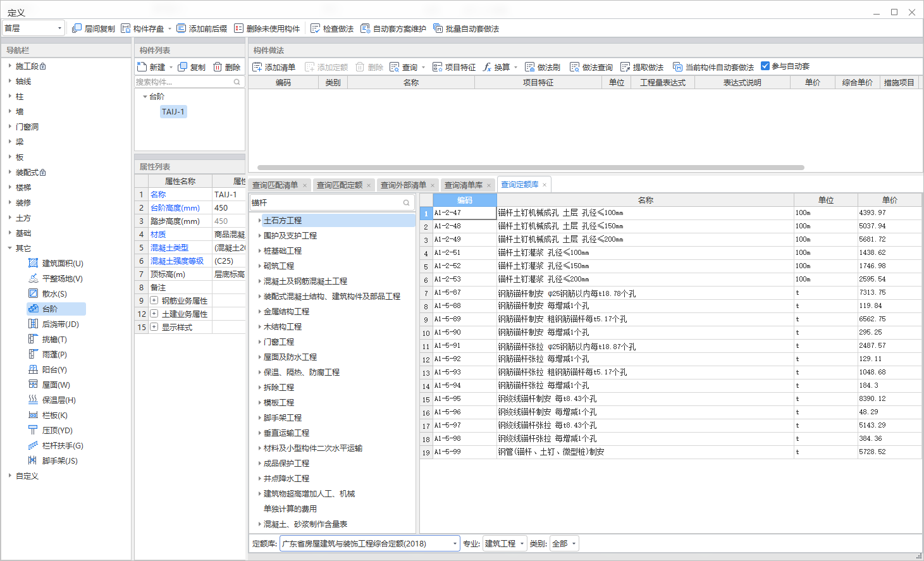Viewport: 924px width, 561px height.
Task: Select 单独计算的费用 entry
Action: pyautogui.click(x=290, y=509)
